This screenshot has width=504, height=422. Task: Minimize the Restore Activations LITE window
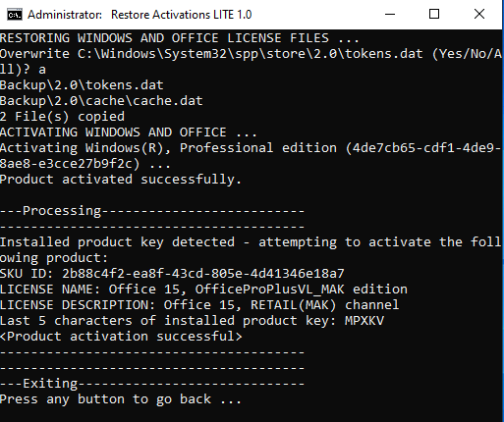[390, 14]
